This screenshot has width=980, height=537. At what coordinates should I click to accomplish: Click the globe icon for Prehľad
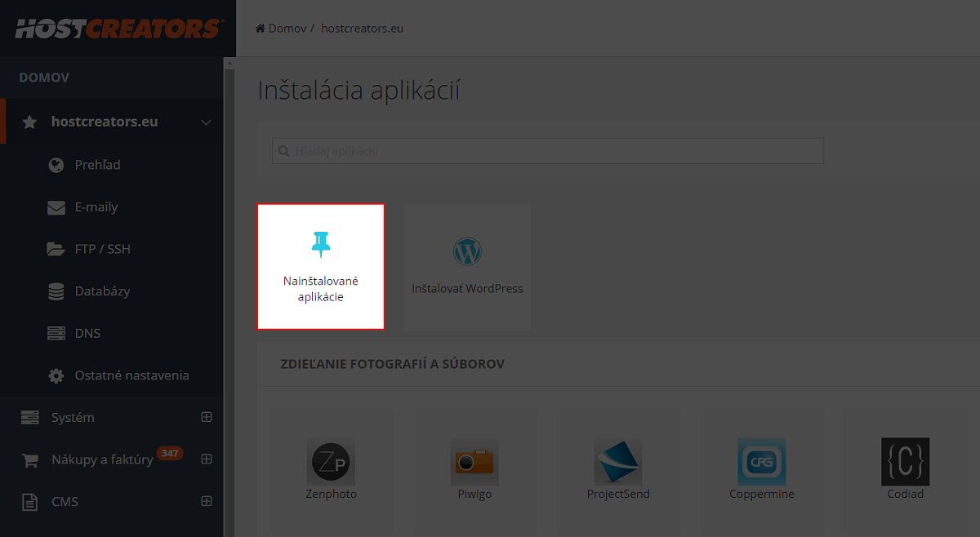pyautogui.click(x=56, y=165)
